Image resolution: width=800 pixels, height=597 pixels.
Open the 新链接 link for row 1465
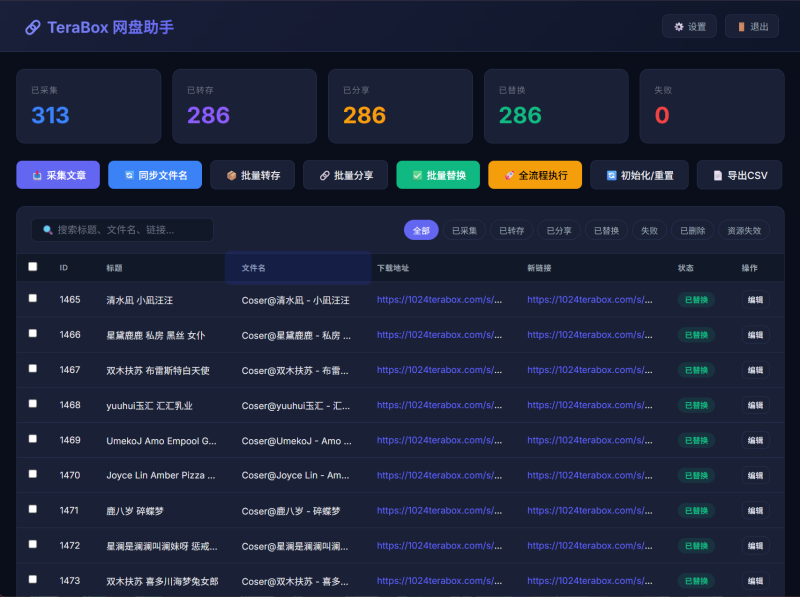pos(590,300)
